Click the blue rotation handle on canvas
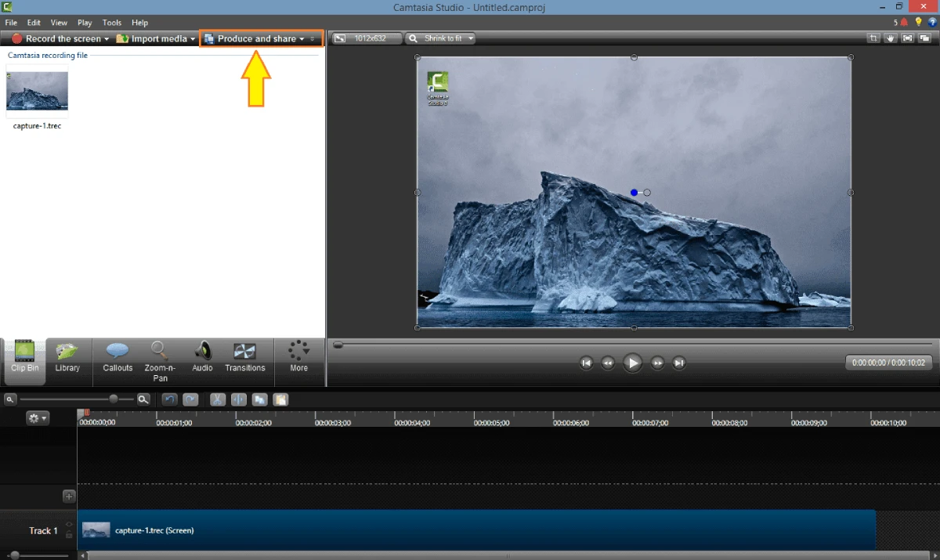This screenshot has width=940, height=560. 634,193
